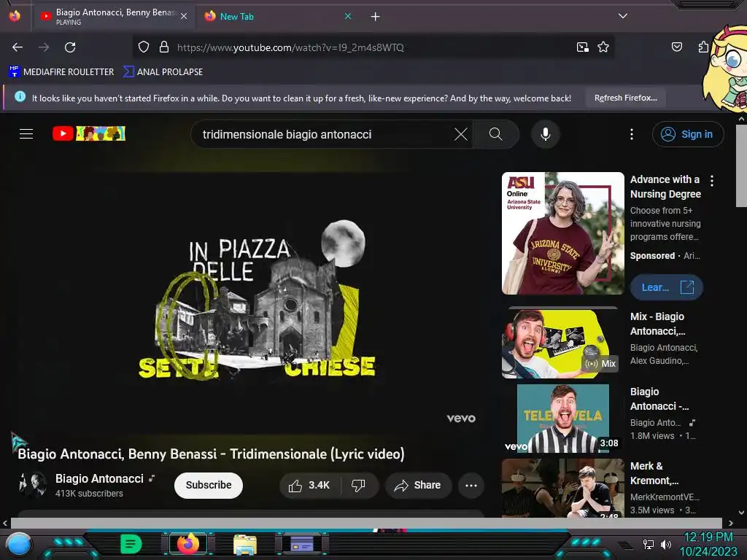Dislike the video with thumbs down
The height and width of the screenshot is (560, 747).
coord(359,485)
